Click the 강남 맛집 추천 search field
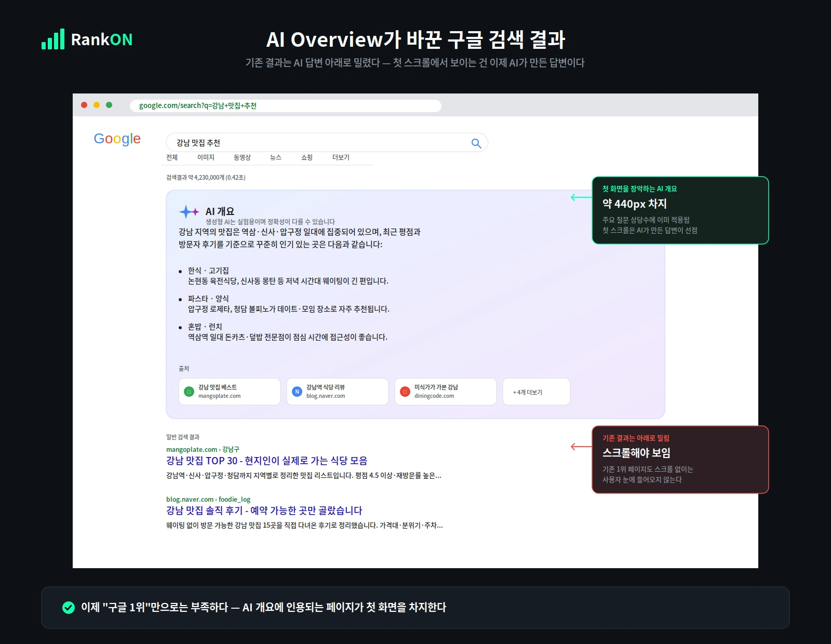 tap(312, 142)
